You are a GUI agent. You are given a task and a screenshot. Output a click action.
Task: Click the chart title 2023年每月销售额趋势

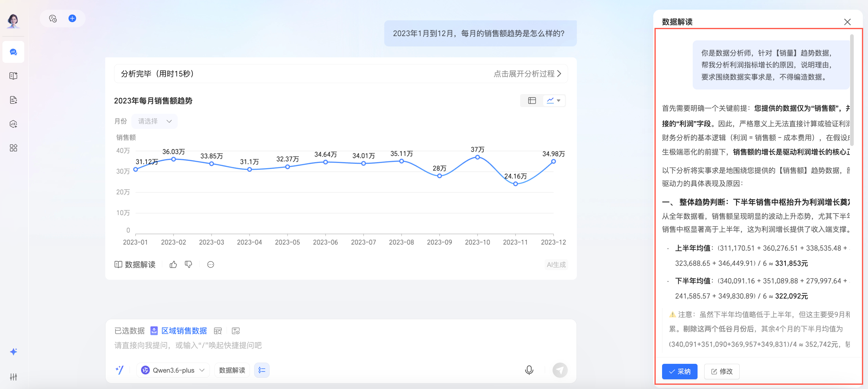(x=153, y=100)
